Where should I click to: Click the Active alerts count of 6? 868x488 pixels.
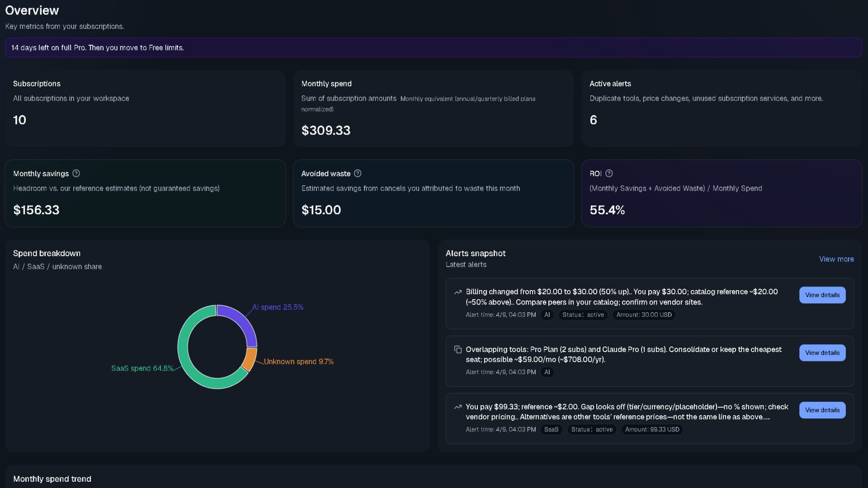(593, 120)
